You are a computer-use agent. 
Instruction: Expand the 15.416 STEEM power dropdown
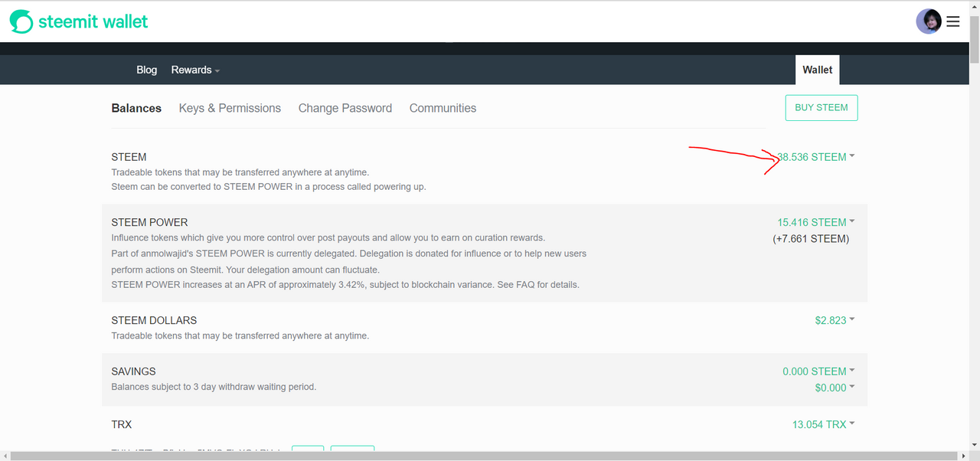point(816,222)
